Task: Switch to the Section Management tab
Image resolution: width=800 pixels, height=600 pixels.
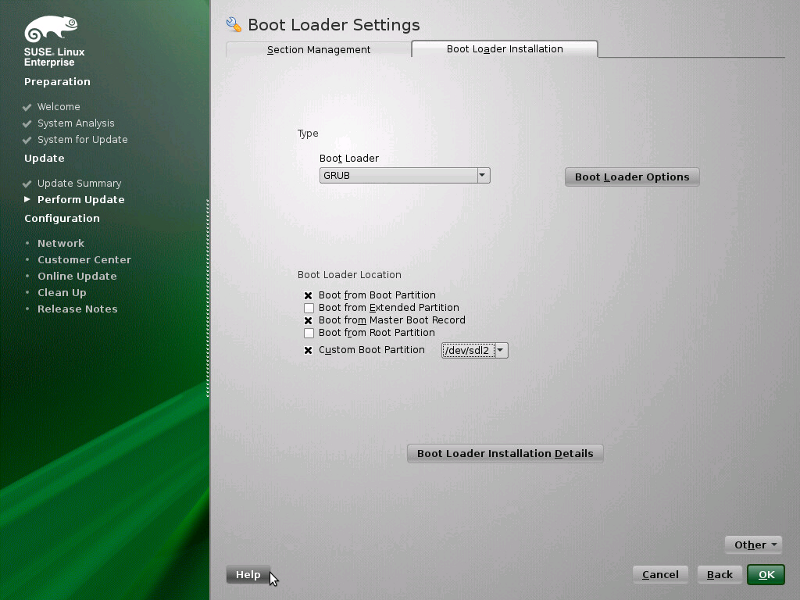Action: pyautogui.click(x=318, y=50)
